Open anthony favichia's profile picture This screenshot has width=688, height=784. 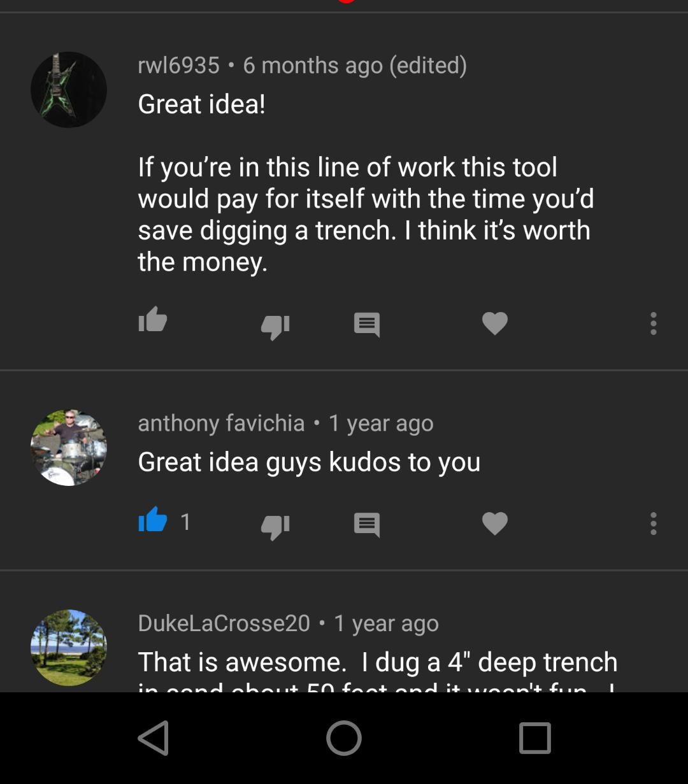coord(69,448)
